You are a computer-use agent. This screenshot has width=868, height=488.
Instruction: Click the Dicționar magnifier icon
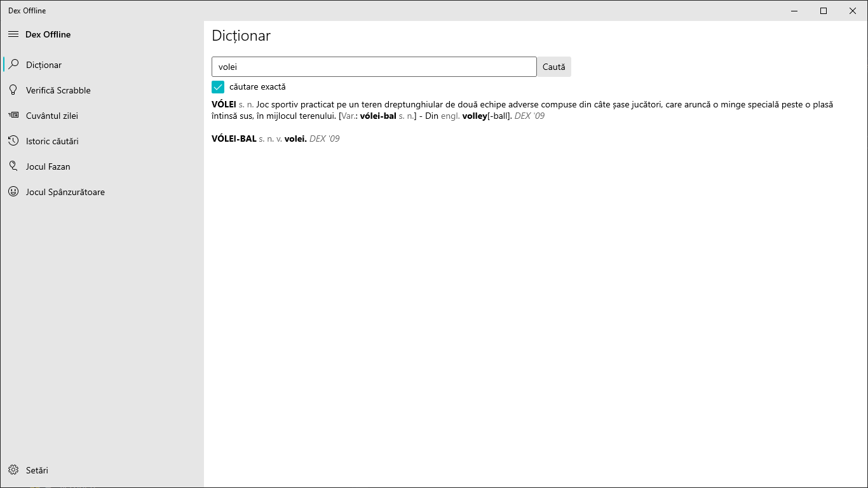coord(13,65)
